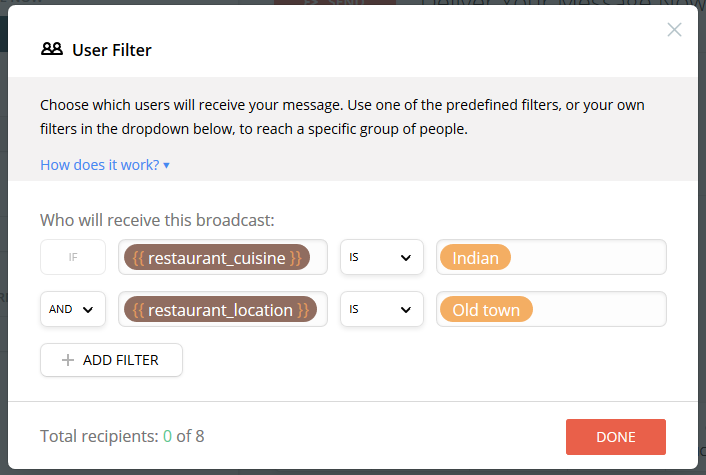This screenshot has height=475, width=706.
Task: Click the chevron in the first IS selector
Action: (406, 258)
